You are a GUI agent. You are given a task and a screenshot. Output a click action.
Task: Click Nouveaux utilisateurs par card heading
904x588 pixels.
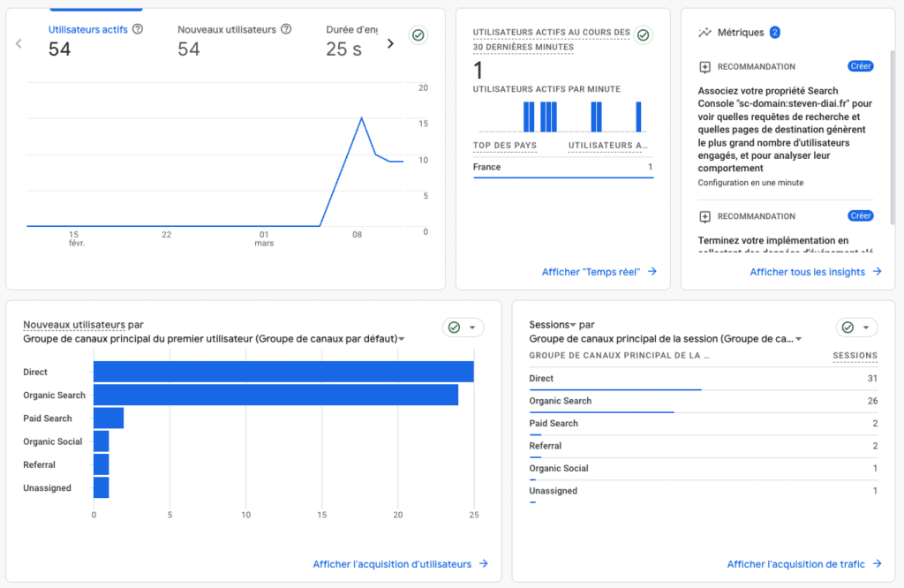pos(83,325)
